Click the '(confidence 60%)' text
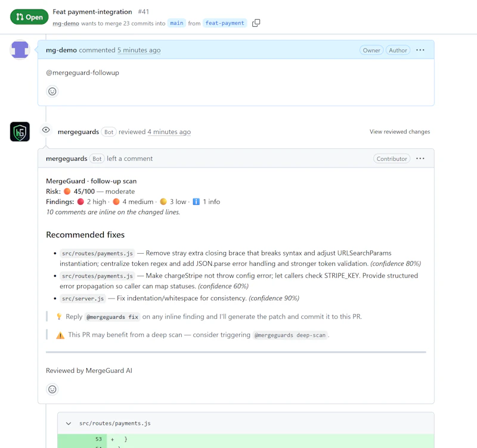This screenshot has height=448, width=477. click(223, 286)
